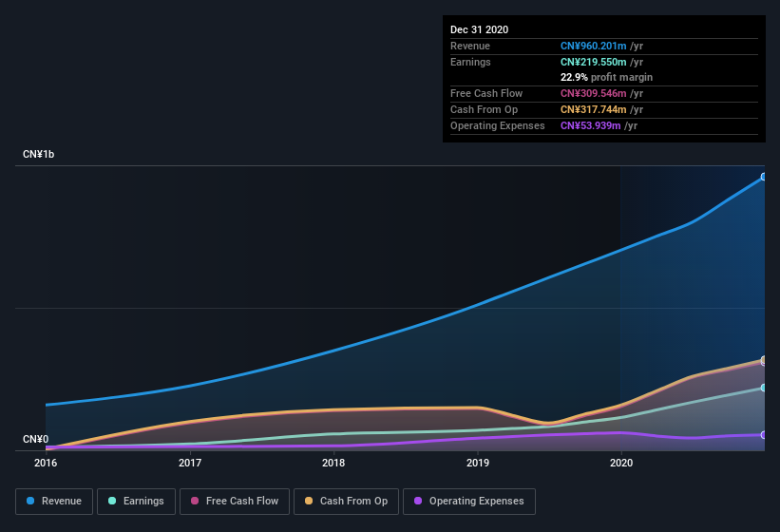Click the Revenue label in tooltip

tap(470, 46)
